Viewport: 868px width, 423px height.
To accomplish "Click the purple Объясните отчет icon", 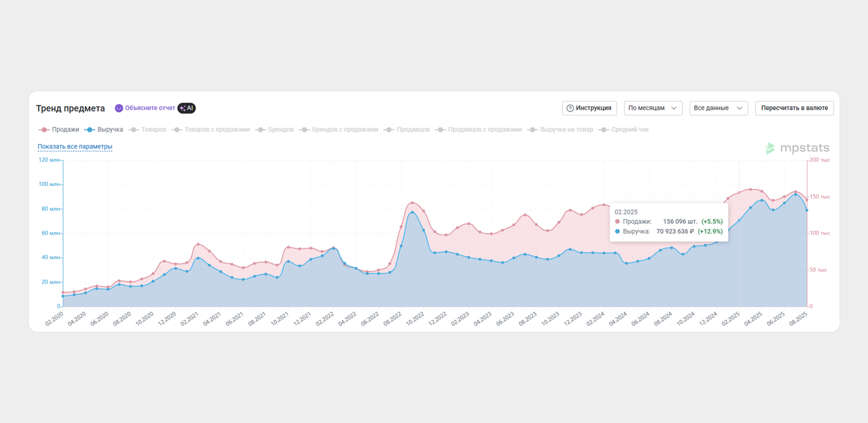I will point(119,108).
